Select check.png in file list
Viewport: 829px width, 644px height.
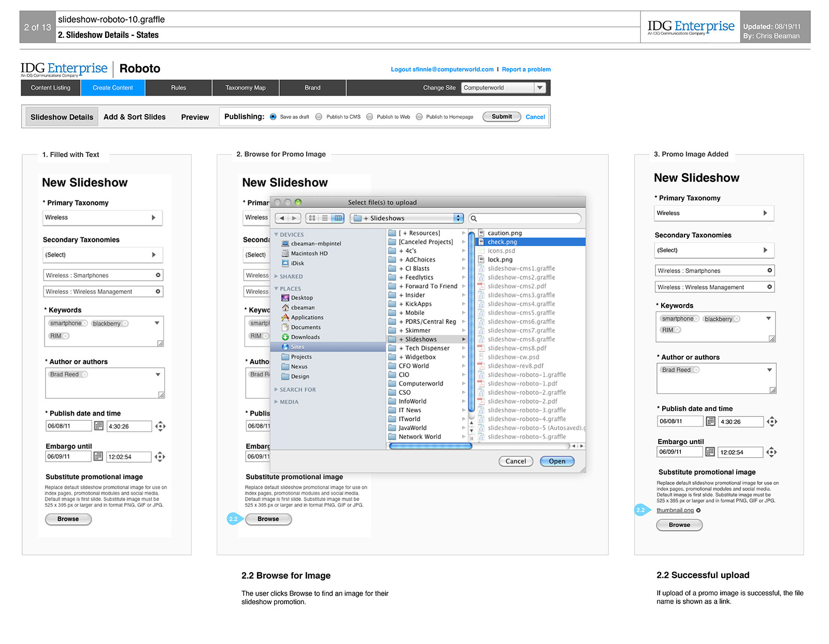531,242
